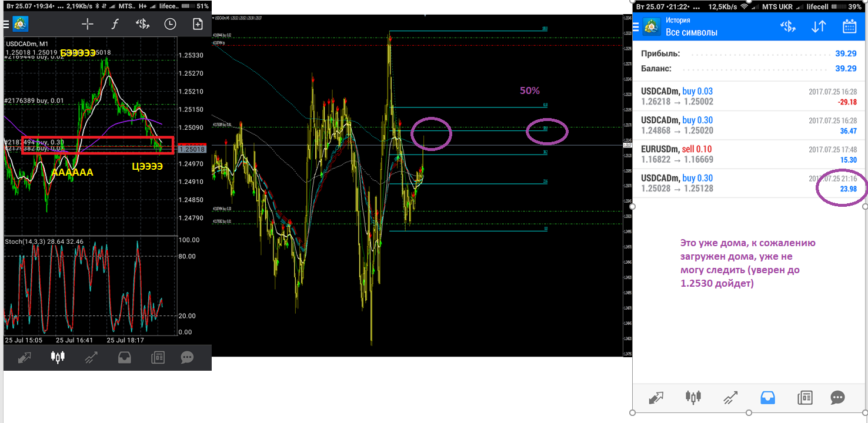Tap order label '#2176389 buy, 0.01'

coord(34,100)
